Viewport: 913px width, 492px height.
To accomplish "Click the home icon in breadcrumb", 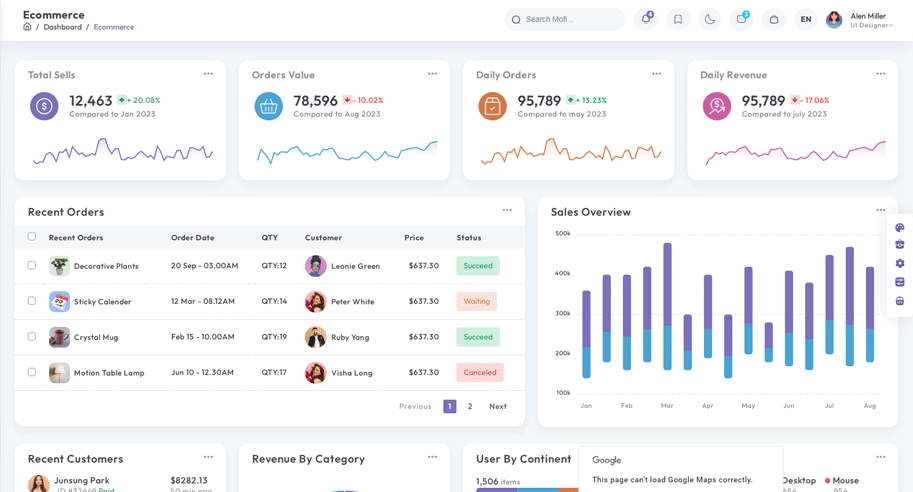I will coord(27,27).
